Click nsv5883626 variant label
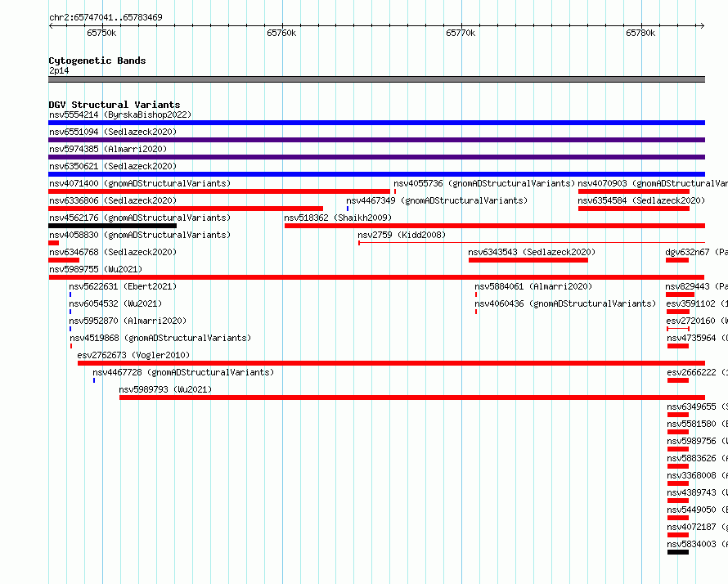 (698, 458)
